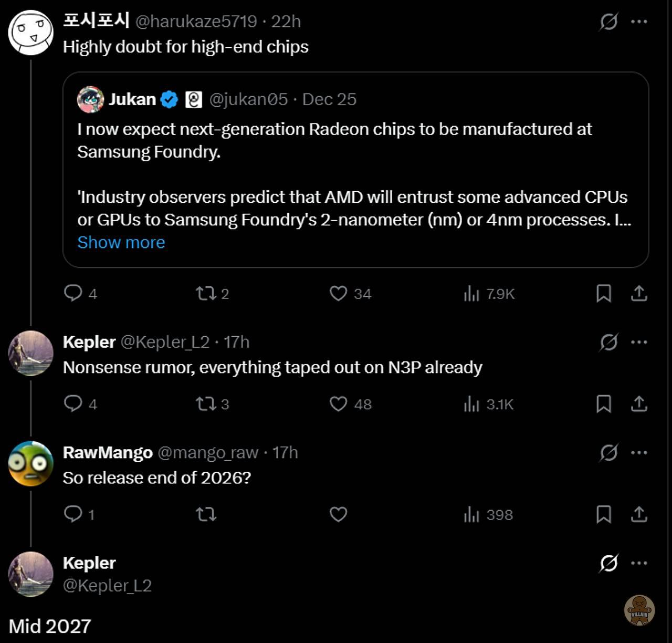Expand quoted tweet with Show more
The image size is (672, 643).
[x=121, y=242]
